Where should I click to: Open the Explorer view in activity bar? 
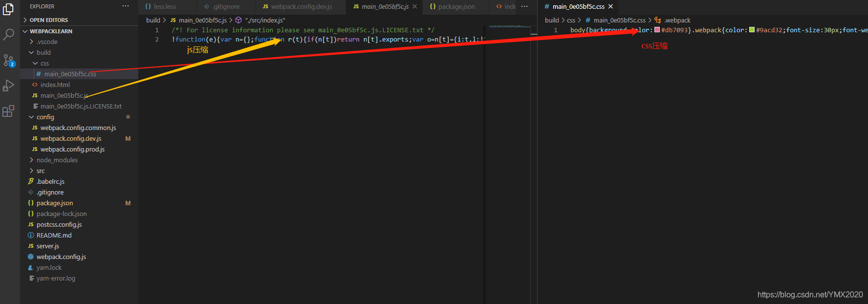click(8, 9)
